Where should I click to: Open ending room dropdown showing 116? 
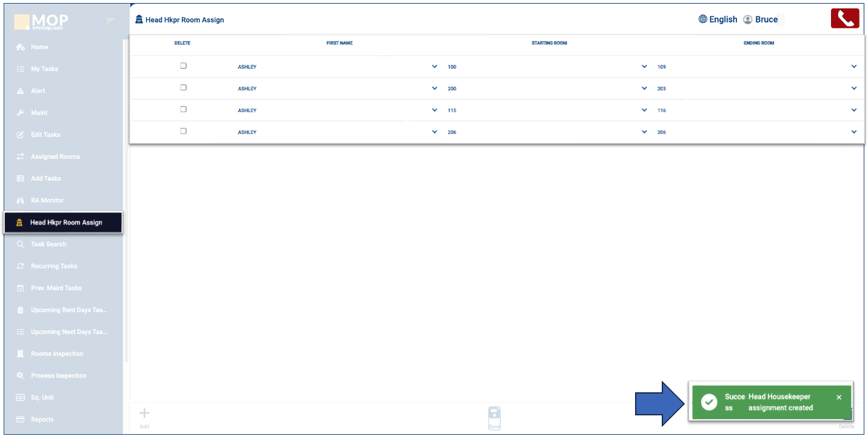pos(854,110)
